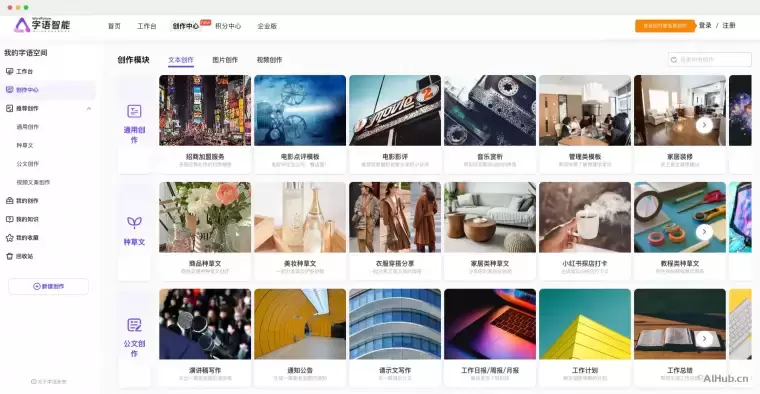Open 工作台 in the top navigation
The height and width of the screenshot is (394, 760).
coord(146,26)
